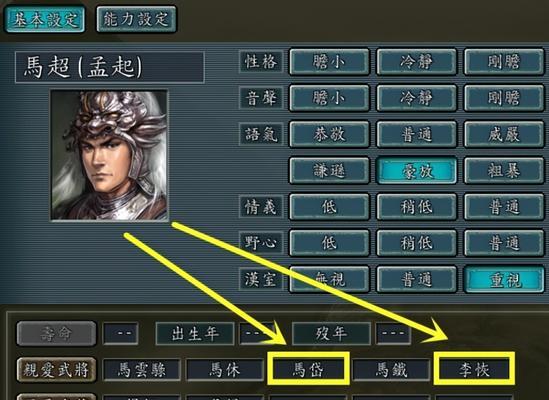This screenshot has height=400, width=549.
Task: Choose 低 for 野心
Action: 329,243
